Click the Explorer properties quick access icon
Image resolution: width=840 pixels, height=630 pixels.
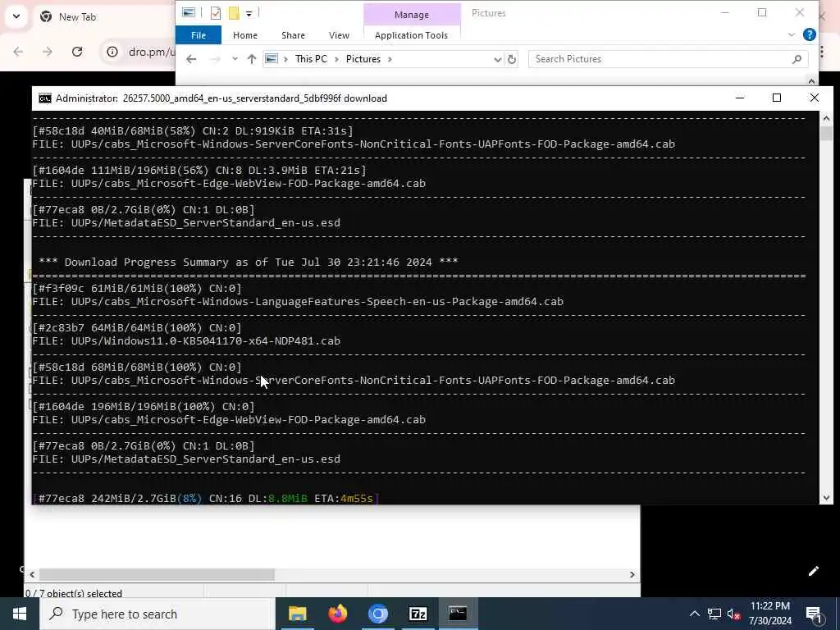[216, 13]
